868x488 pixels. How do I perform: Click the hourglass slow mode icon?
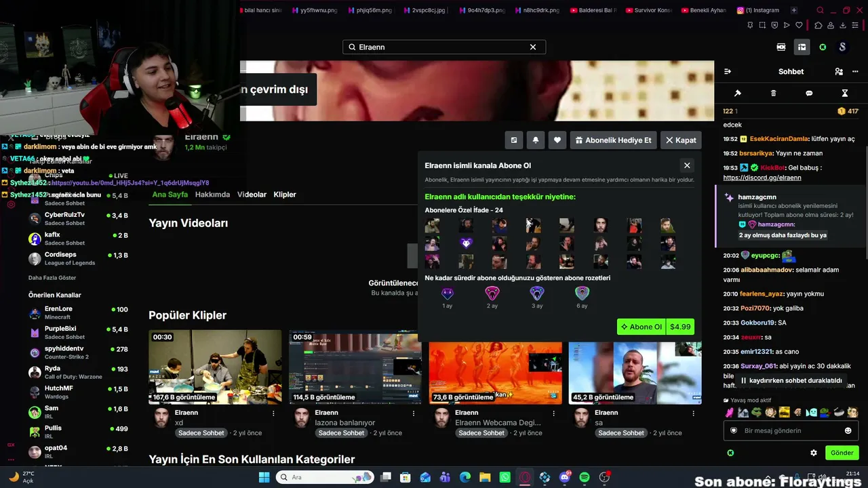click(845, 93)
